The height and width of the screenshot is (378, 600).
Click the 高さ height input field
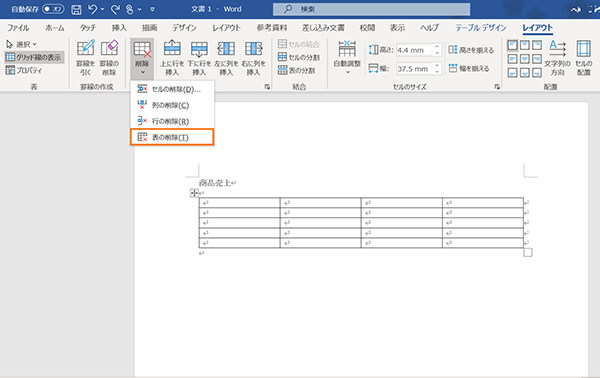pos(414,50)
